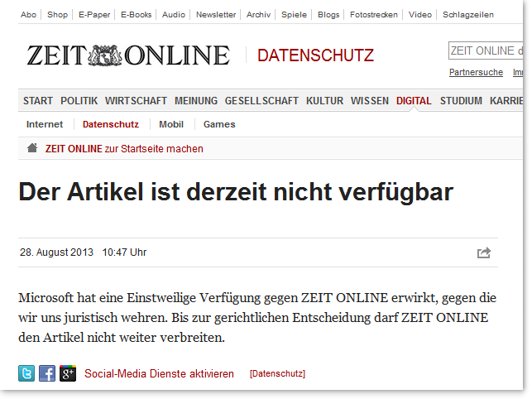Open the Shop link
532x399 pixels.
coord(57,15)
